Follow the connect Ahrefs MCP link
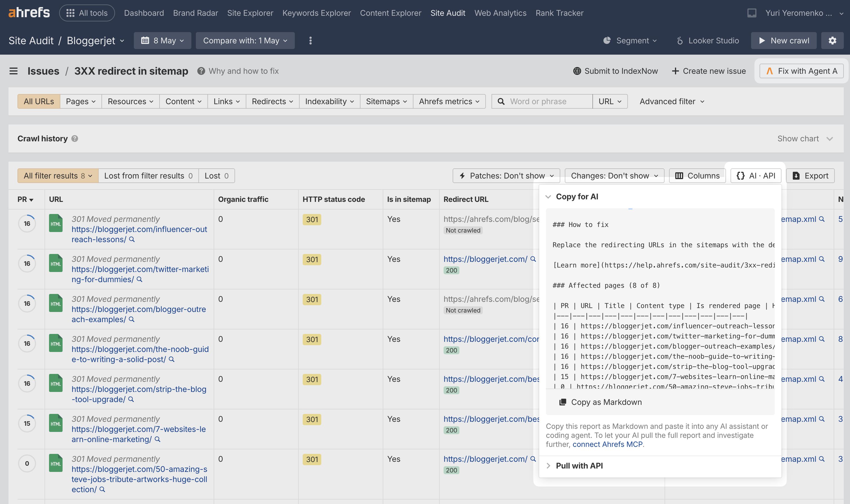The height and width of the screenshot is (504, 850). [x=607, y=444]
